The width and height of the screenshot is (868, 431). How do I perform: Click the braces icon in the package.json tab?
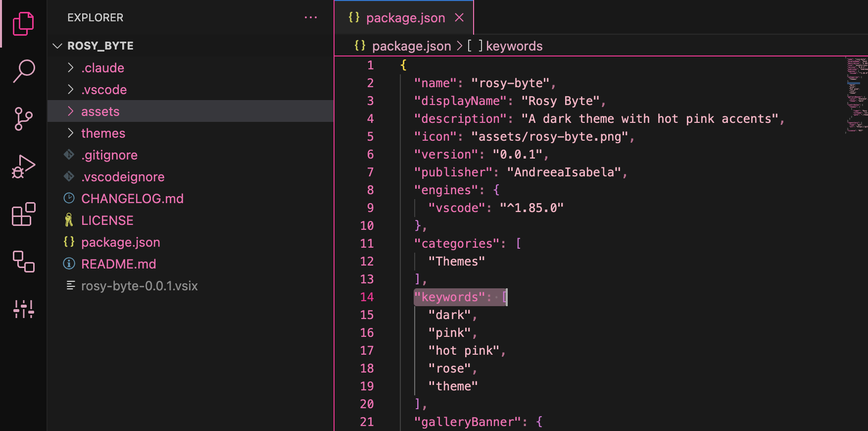pos(354,17)
